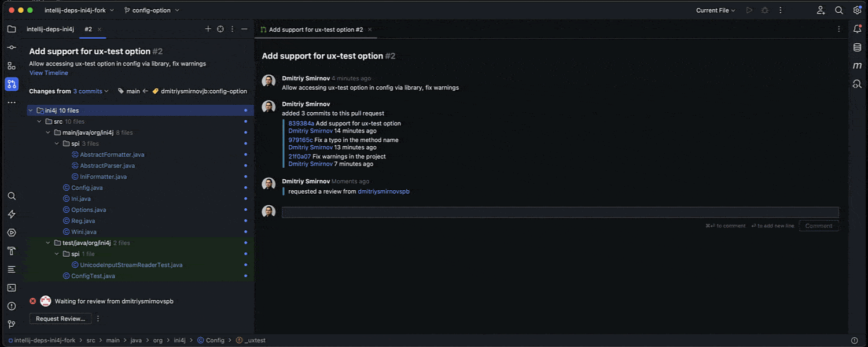Open the View Timeline link
The width and height of the screenshot is (868, 347).
tap(49, 73)
